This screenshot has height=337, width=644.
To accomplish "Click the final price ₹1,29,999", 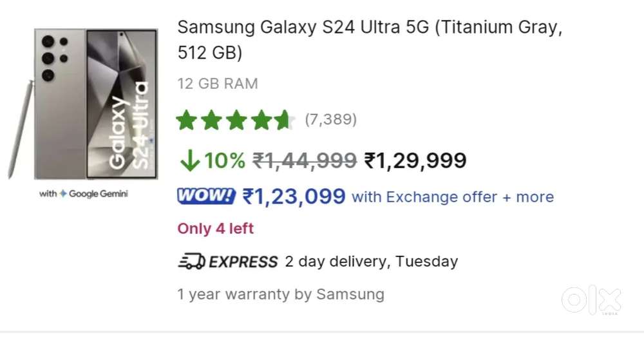I will pyautogui.click(x=415, y=160).
